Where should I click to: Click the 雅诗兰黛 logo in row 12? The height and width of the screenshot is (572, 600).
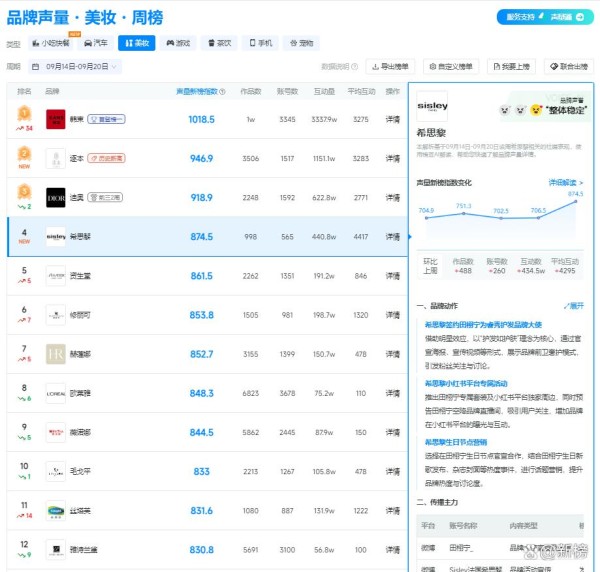[55, 550]
